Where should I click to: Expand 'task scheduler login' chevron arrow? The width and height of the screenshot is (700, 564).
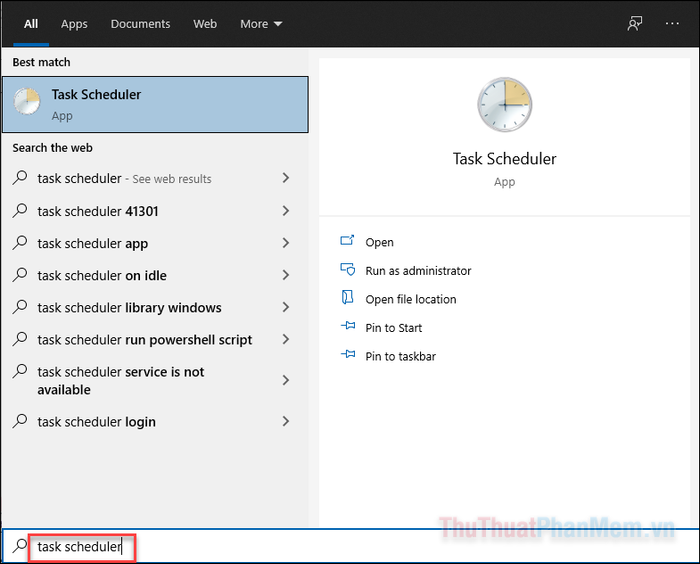pyautogui.click(x=286, y=422)
